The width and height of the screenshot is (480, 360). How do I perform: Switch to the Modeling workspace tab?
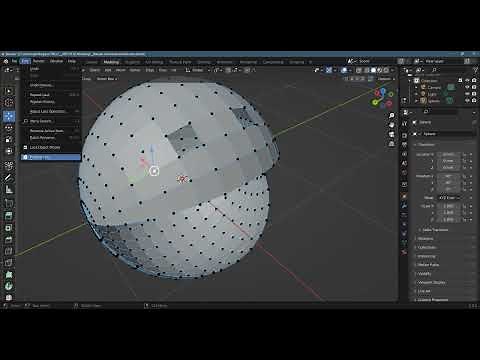tap(111, 62)
